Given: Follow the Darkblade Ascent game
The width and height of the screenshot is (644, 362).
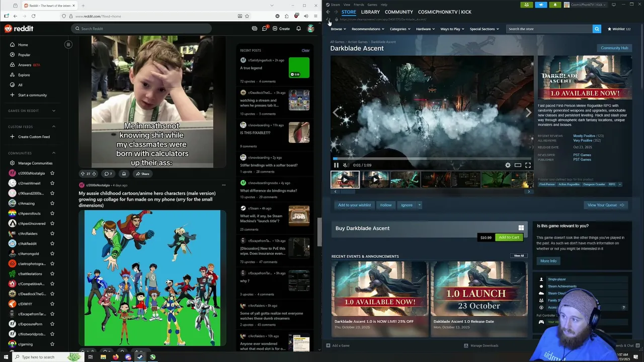Looking at the screenshot, I should (386, 205).
